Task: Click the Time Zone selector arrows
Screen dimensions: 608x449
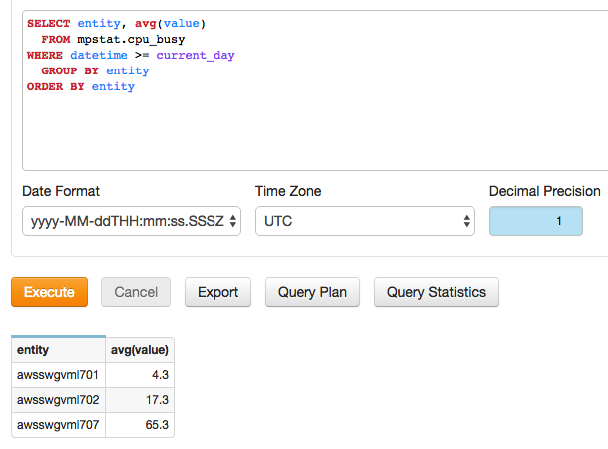Action: [x=466, y=221]
